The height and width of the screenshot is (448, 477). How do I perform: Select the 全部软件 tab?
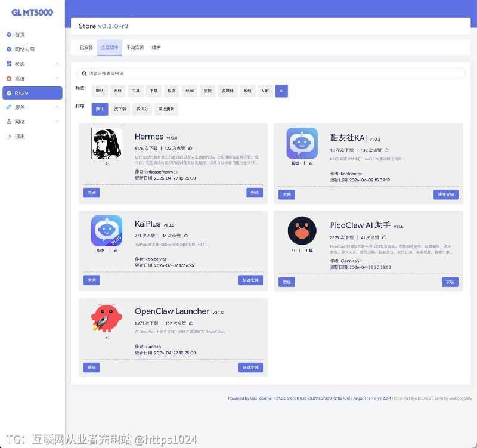click(x=110, y=48)
